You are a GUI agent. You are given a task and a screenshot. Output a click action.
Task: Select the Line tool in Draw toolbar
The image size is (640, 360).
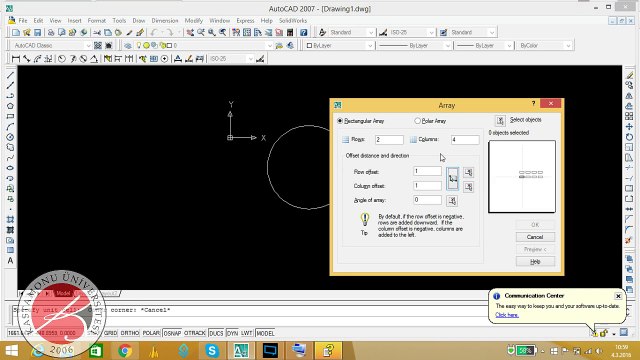pos(10,75)
